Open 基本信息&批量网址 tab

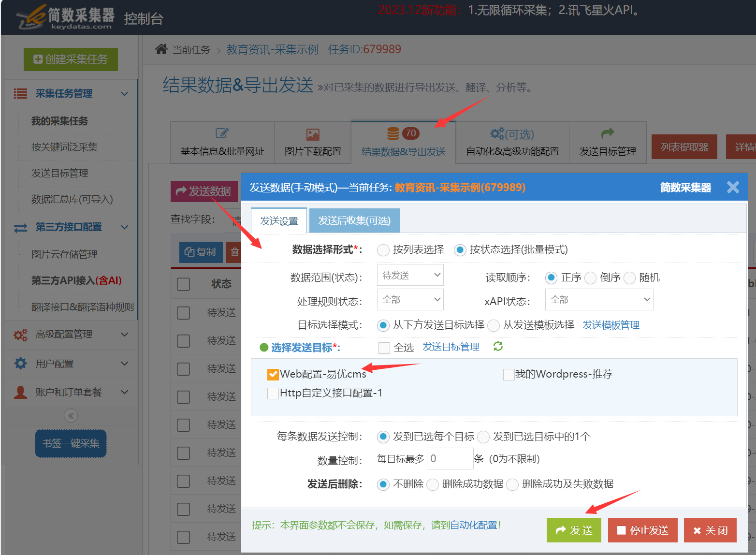coord(222,143)
